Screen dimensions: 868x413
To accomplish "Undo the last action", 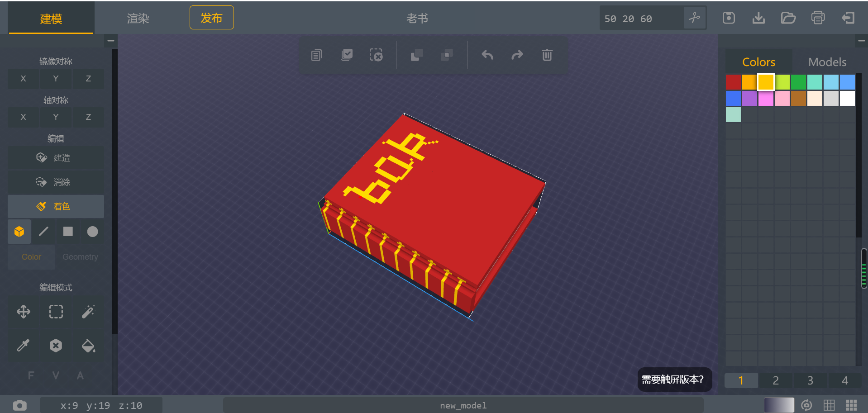I will click(487, 55).
